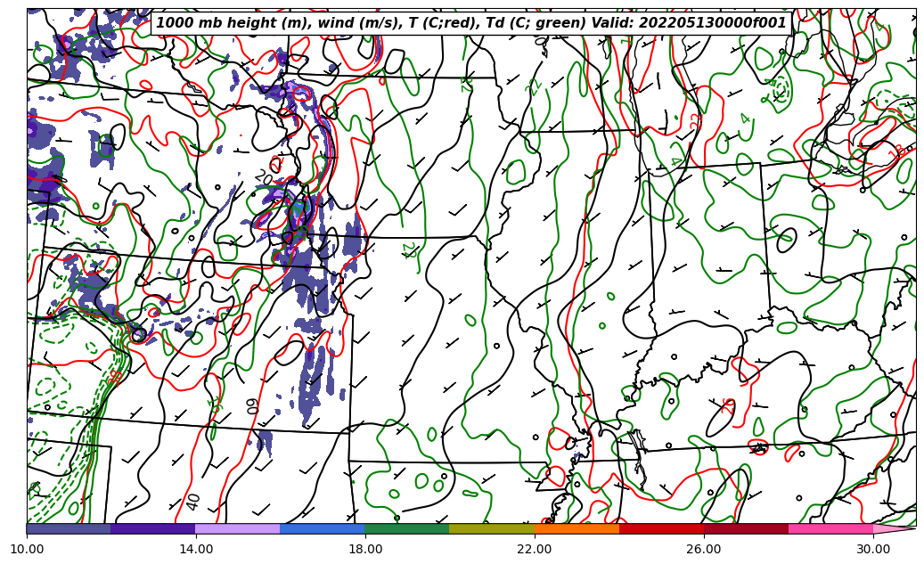Click the 26.00 colorbar tick label
This screenshot has width=924, height=564.
point(704,549)
